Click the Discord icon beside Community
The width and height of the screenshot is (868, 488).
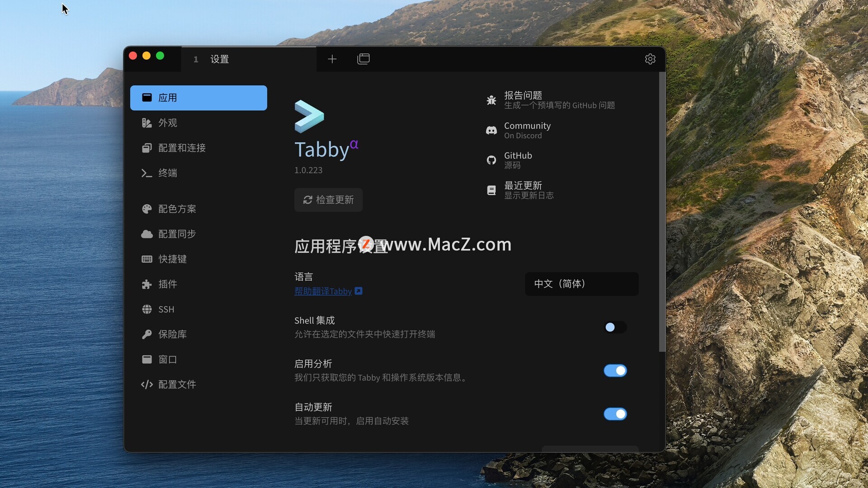[491, 131]
